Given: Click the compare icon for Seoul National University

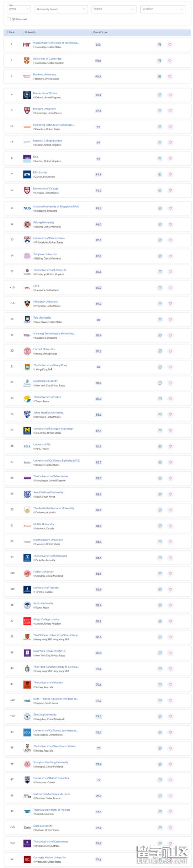Looking at the screenshot, I should click(160, 494).
